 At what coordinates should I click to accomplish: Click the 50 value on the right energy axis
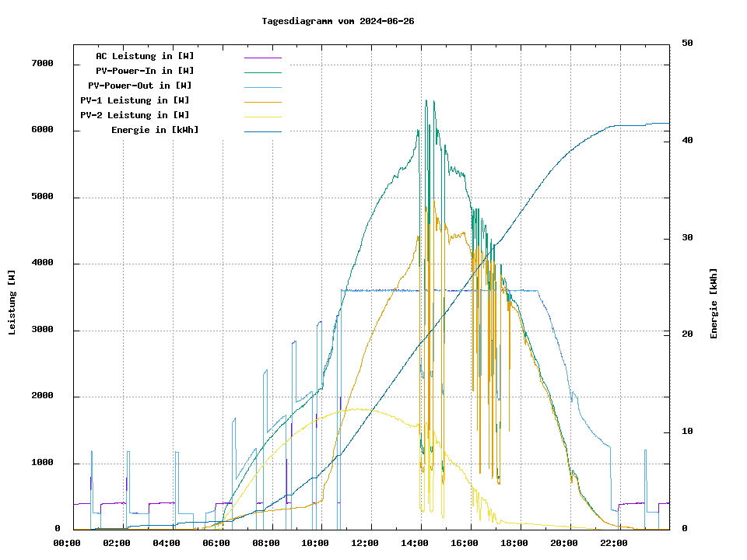coord(687,44)
